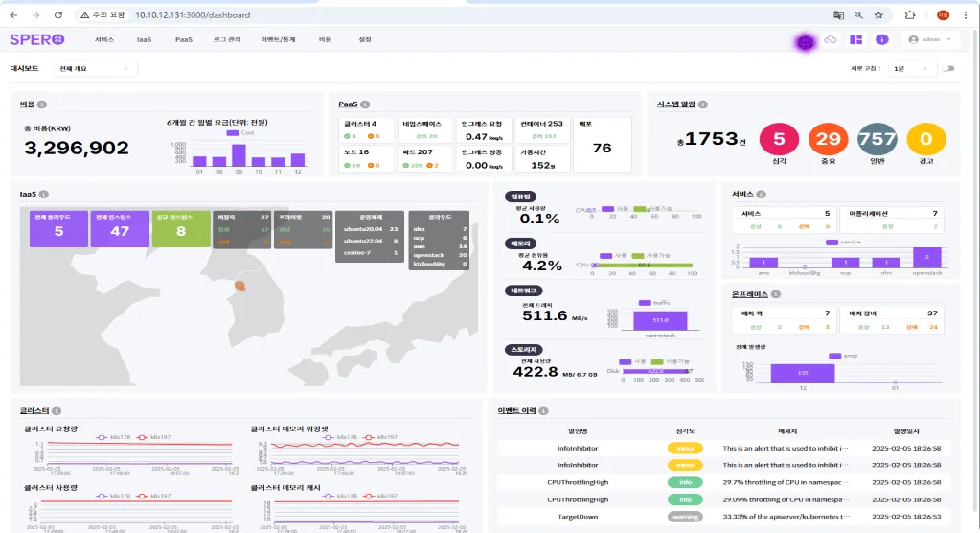Open the 시스템 알람 panel title link
The height and width of the screenshot is (533, 980).
(x=675, y=104)
